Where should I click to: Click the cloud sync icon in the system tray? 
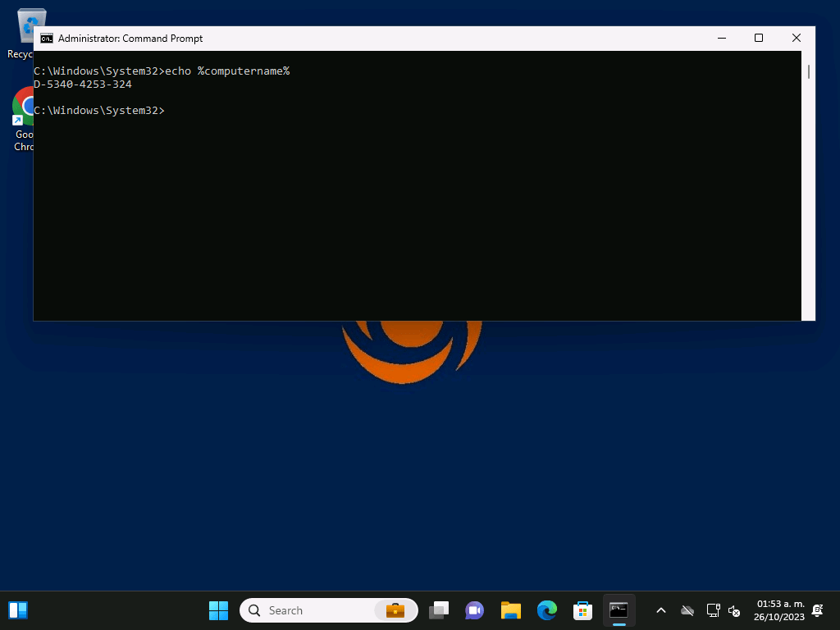687,610
